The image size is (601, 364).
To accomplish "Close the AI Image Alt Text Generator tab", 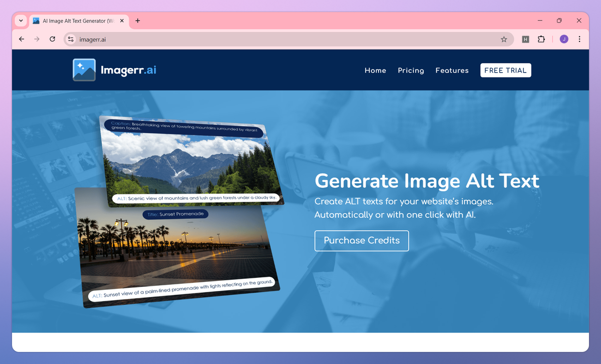I will [122, 21].
